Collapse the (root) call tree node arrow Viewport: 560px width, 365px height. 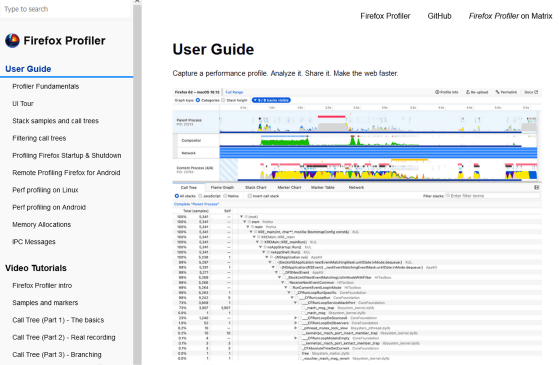click(242, 217)
